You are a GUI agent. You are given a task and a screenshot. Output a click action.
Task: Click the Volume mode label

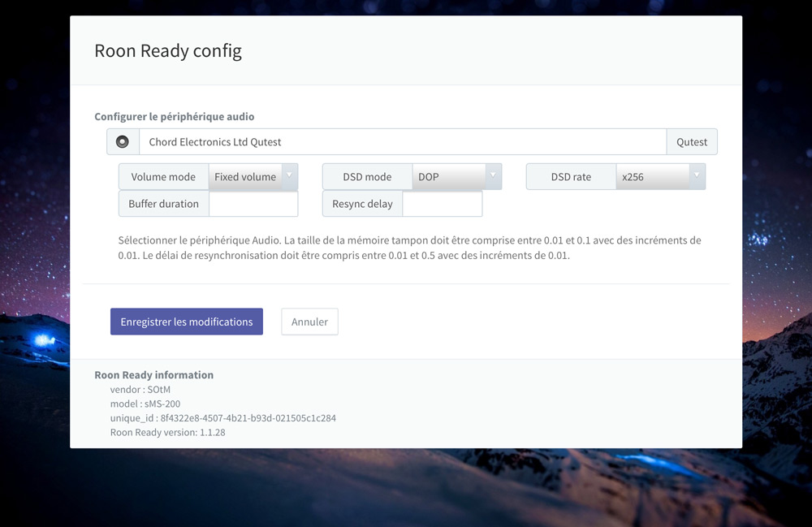[164, 176]
